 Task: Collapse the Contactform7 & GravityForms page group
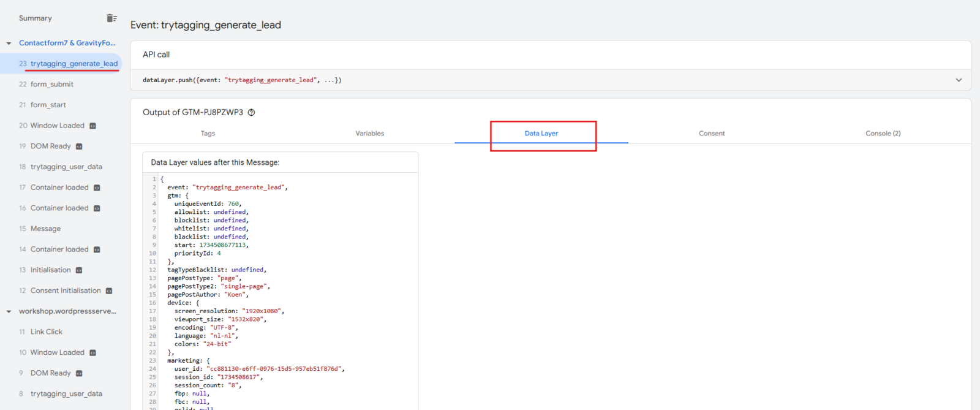(x=9, y=44)
